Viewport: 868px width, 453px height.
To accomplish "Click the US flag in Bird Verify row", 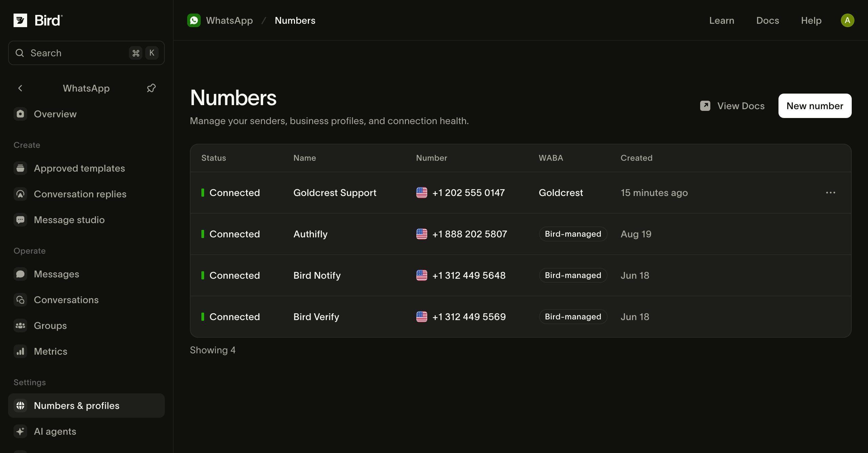I will (x=422, y=317).
